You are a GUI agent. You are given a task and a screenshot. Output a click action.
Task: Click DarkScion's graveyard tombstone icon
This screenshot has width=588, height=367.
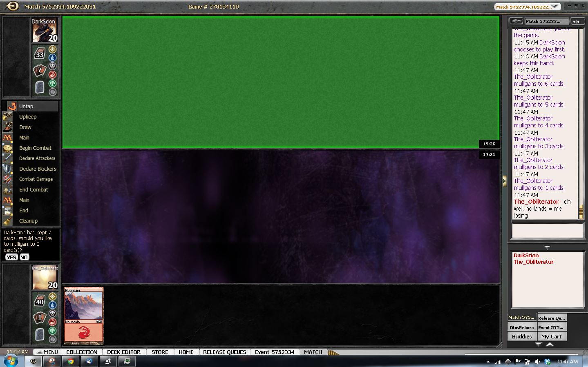[x=40, y=87]
